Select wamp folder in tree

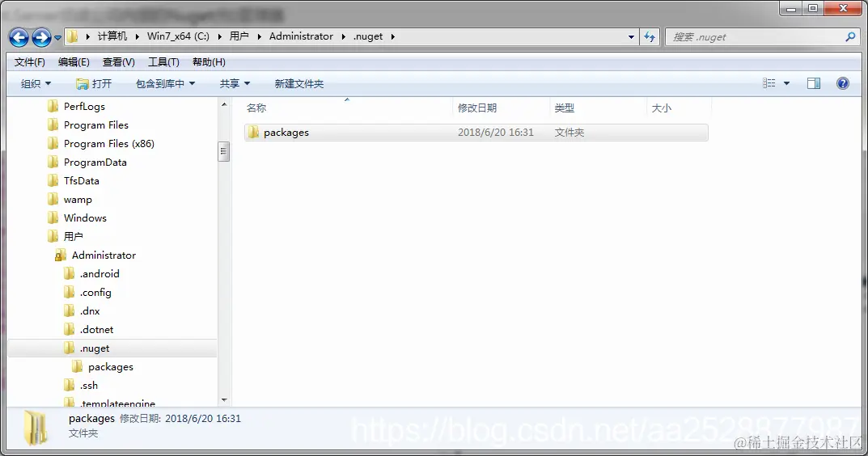tap(78, 200)
